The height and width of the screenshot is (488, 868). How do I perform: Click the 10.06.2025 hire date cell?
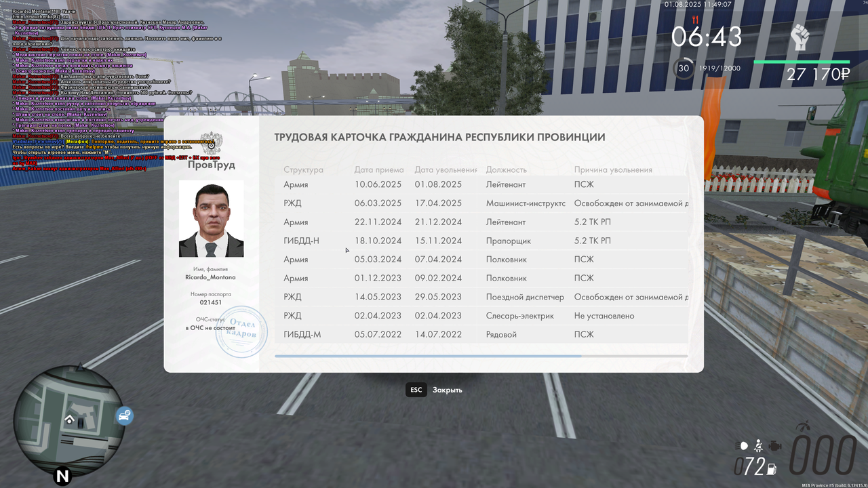(x=378, y=184)
